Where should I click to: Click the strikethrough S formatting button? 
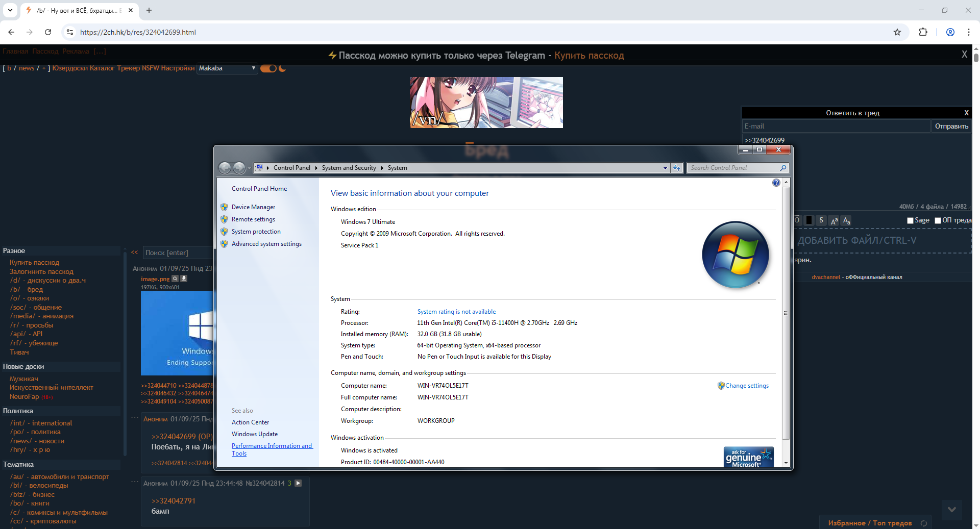click(821, 220)
